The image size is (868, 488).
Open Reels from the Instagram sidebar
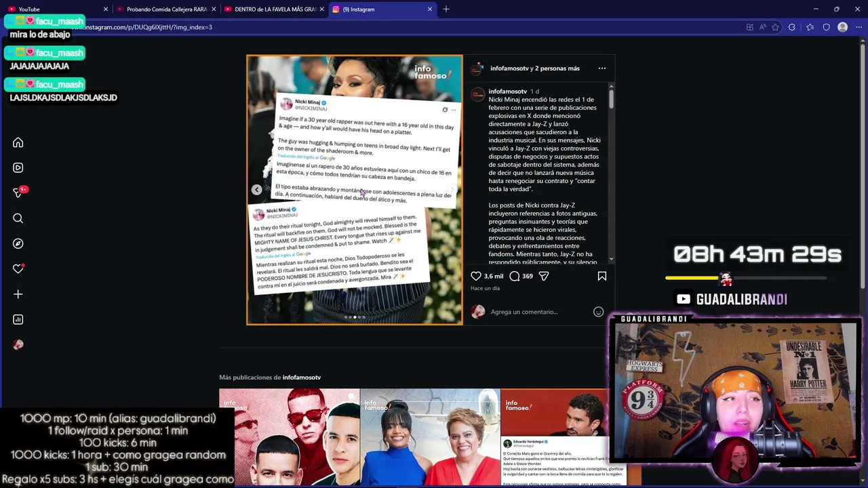pos(18,167)
